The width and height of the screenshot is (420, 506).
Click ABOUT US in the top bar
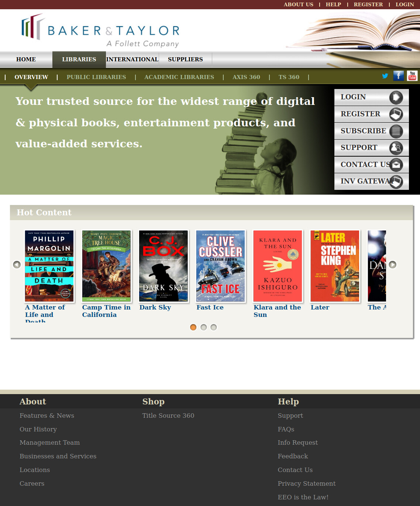[298, 4]
